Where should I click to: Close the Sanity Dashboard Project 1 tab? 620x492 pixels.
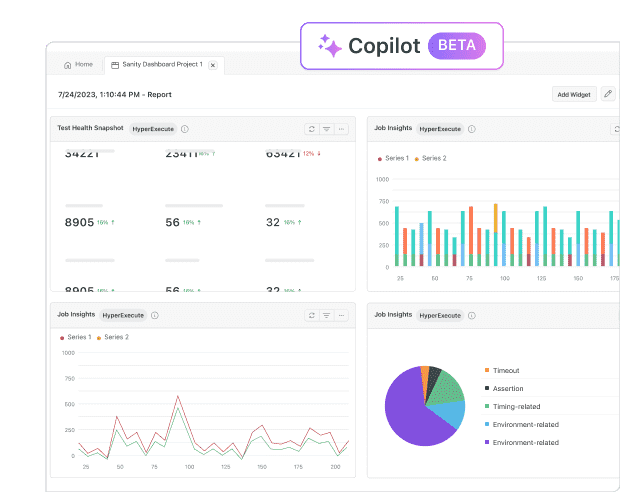(213, 65)
